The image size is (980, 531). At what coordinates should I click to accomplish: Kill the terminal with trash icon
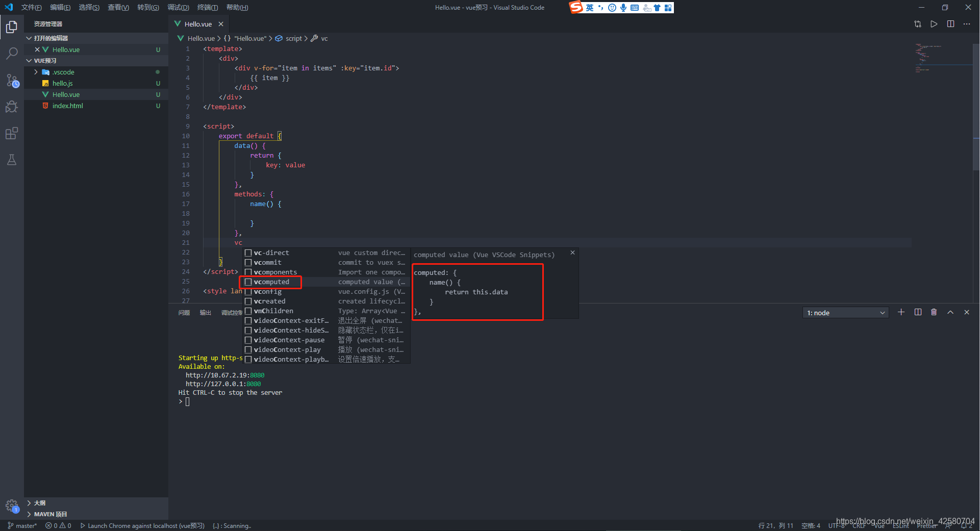pyautogui.click(x=934, y=312)
